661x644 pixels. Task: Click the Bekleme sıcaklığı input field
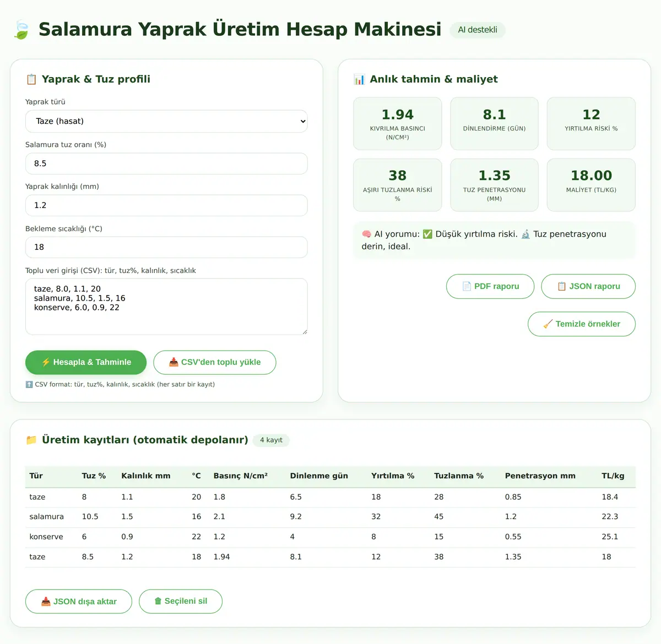pos(166,247)
